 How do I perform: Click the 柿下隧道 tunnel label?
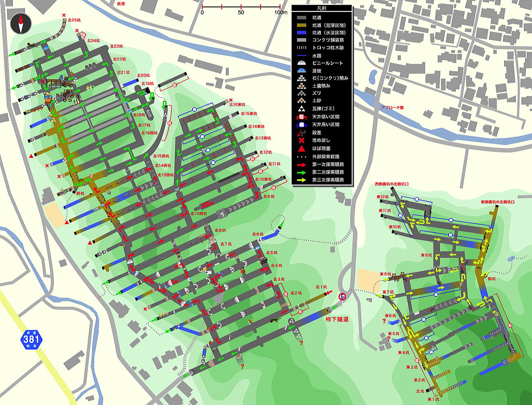pos(337,319)
